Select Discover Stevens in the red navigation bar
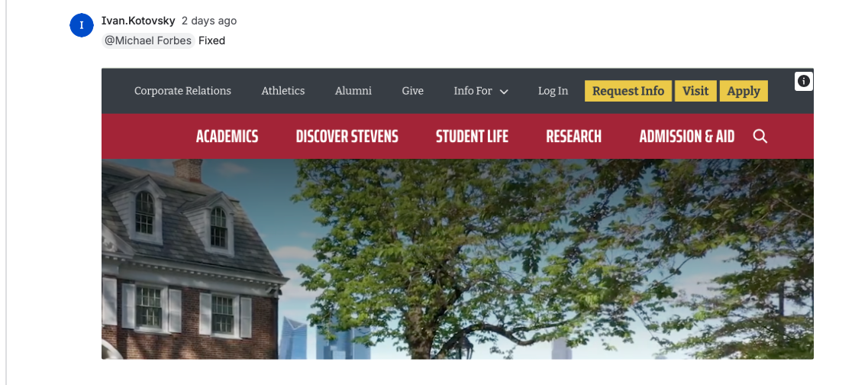 click(347, 136)
